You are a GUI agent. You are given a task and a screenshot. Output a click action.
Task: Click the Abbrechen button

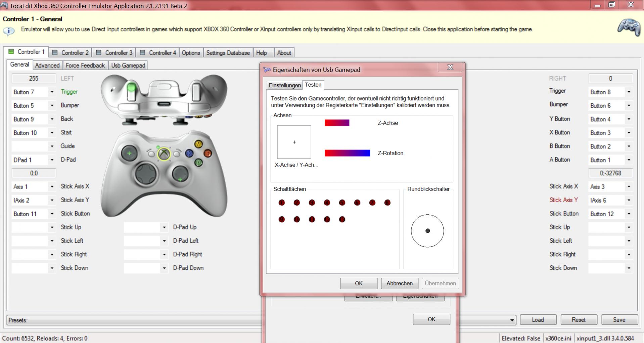(x=400, y=283)
